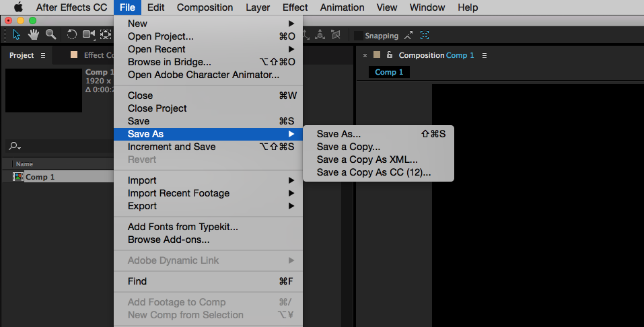Open the Composition menu
The image size is (644, 327).
[205, 7]
